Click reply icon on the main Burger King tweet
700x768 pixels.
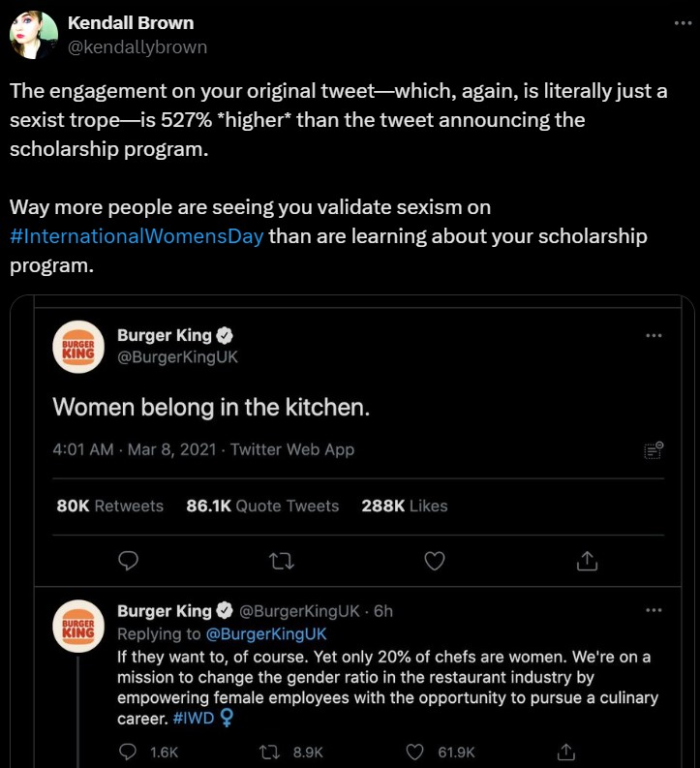click(x=128, y=561)
